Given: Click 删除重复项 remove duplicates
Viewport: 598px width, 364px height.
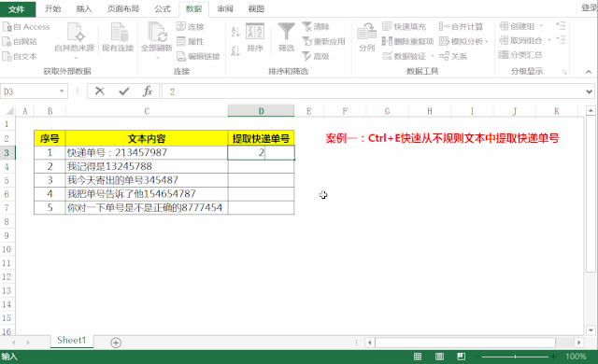Looking at the screenshot, I should click(407, 41).
